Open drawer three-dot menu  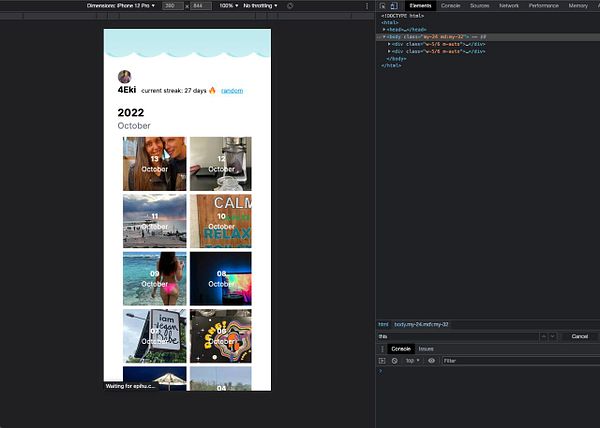382,349
